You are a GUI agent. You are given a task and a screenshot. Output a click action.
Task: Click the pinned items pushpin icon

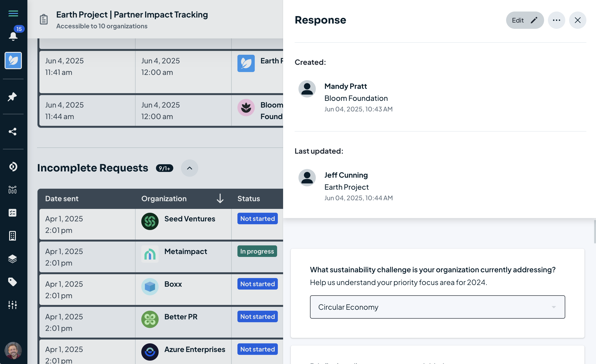(12, 97)
